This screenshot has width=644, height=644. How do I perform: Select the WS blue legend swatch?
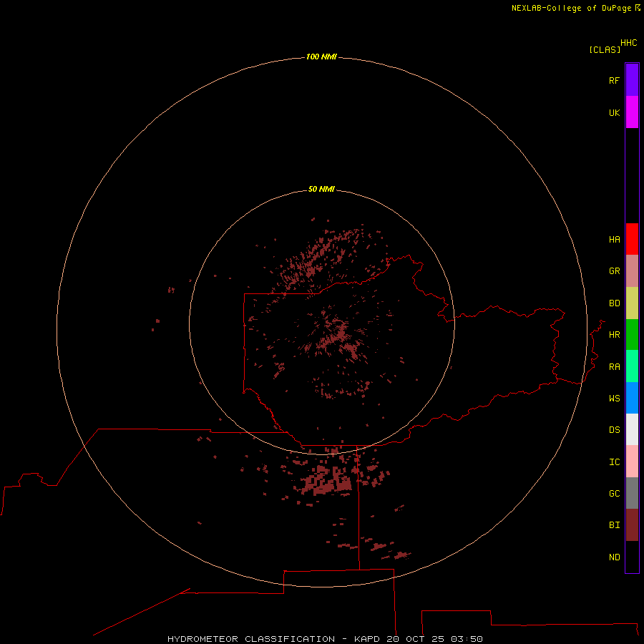632,398
